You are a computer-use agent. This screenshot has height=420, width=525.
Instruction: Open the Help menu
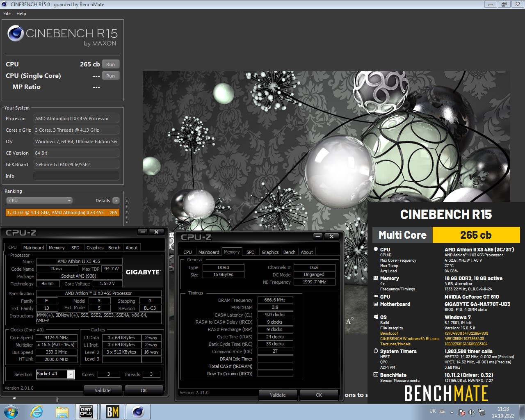pos(21,14)
